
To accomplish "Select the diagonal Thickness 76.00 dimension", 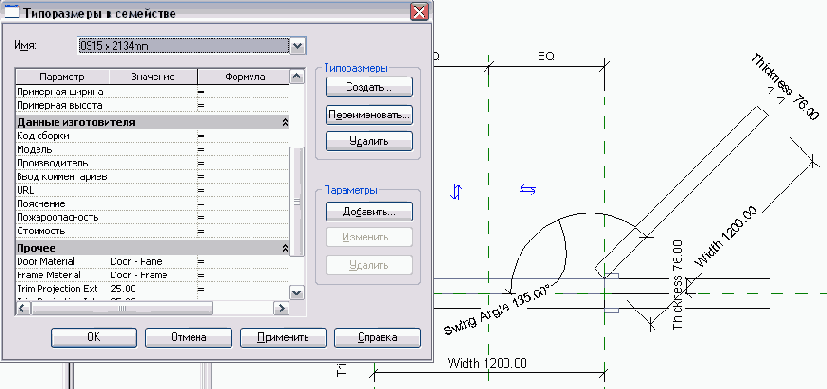I will 785,87.
